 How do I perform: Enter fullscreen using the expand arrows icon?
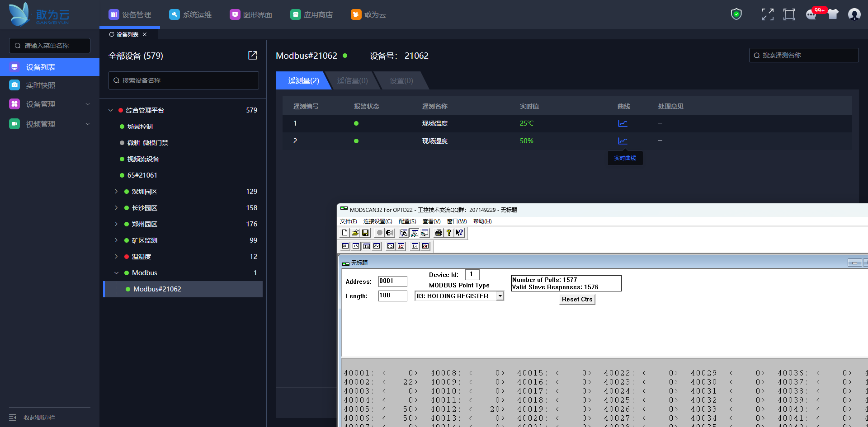pos(767,14)
